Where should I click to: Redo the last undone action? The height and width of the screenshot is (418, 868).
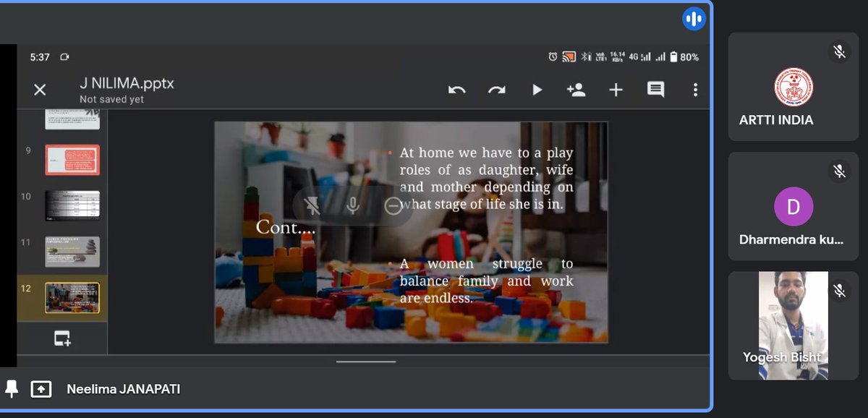pos(497,90)
